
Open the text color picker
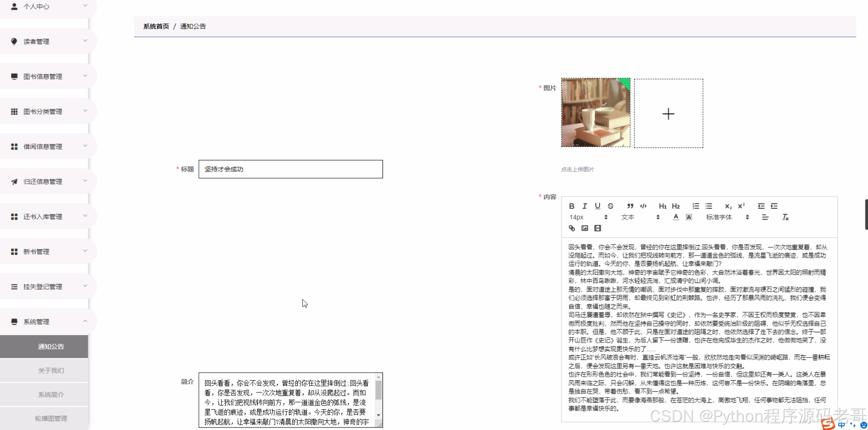[x=676, y=217]
